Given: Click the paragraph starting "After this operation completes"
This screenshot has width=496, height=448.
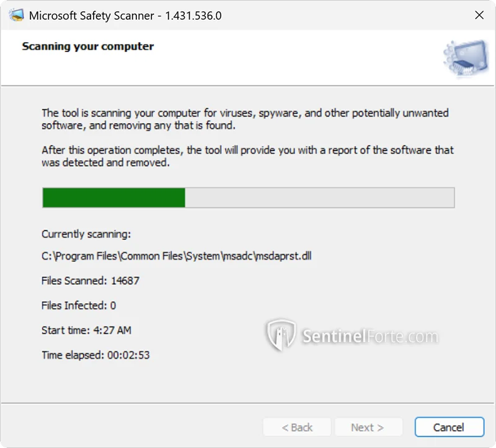Looking at the screenshot, I should 247,156.
